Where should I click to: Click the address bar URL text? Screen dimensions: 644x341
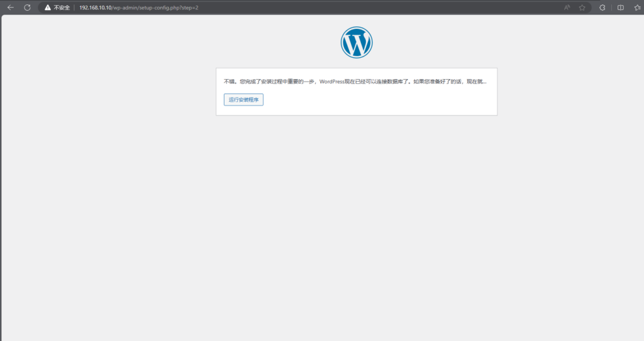pos(139,8)
